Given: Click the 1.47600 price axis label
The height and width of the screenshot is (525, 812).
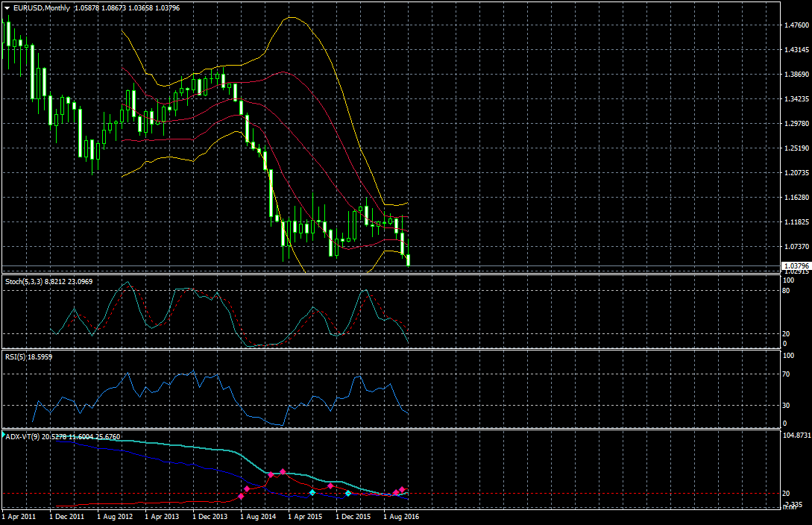Looking at the screenshot, I should 796,25.
